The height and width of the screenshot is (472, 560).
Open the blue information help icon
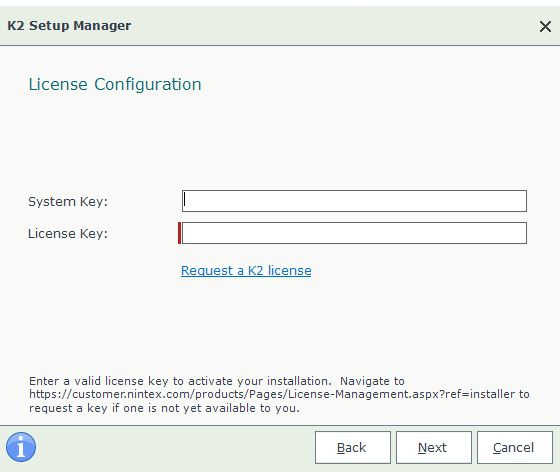21,447
